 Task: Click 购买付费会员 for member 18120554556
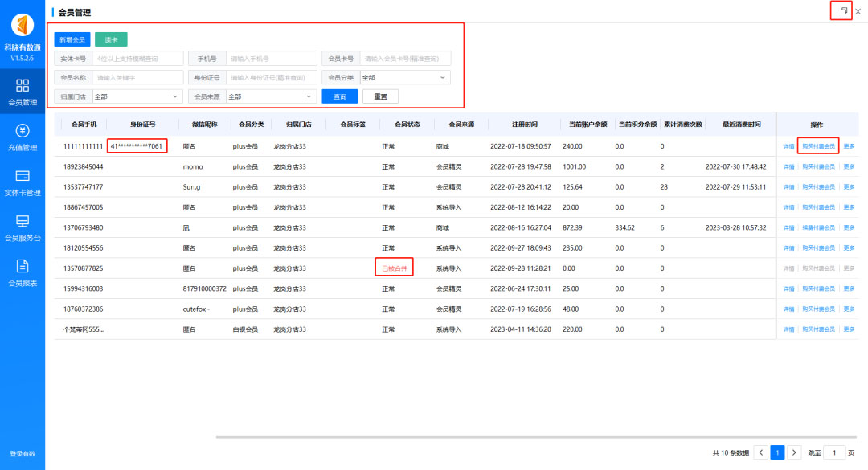pos(818,248)
